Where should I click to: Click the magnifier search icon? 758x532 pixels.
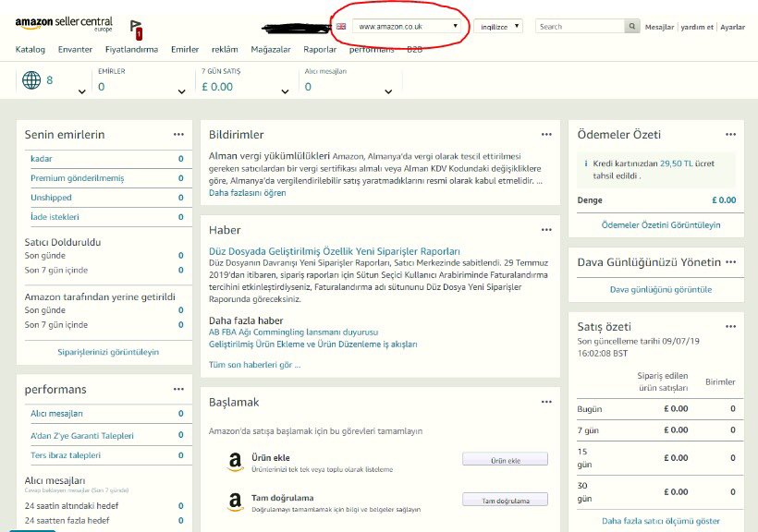pyautogui.click(x=632, y=27)
